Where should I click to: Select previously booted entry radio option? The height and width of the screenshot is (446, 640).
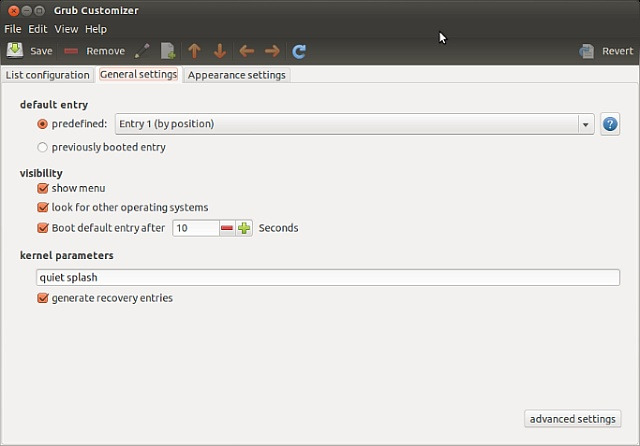point(42,147)
